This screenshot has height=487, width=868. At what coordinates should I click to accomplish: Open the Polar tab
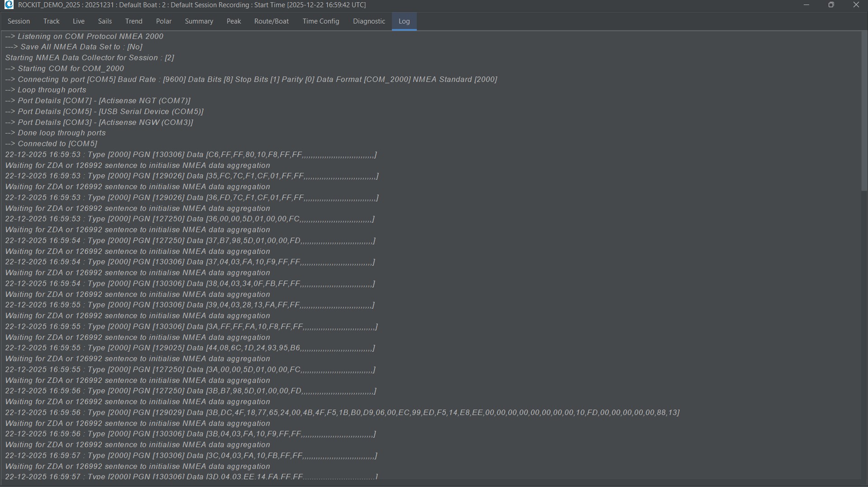pos(163,21)
